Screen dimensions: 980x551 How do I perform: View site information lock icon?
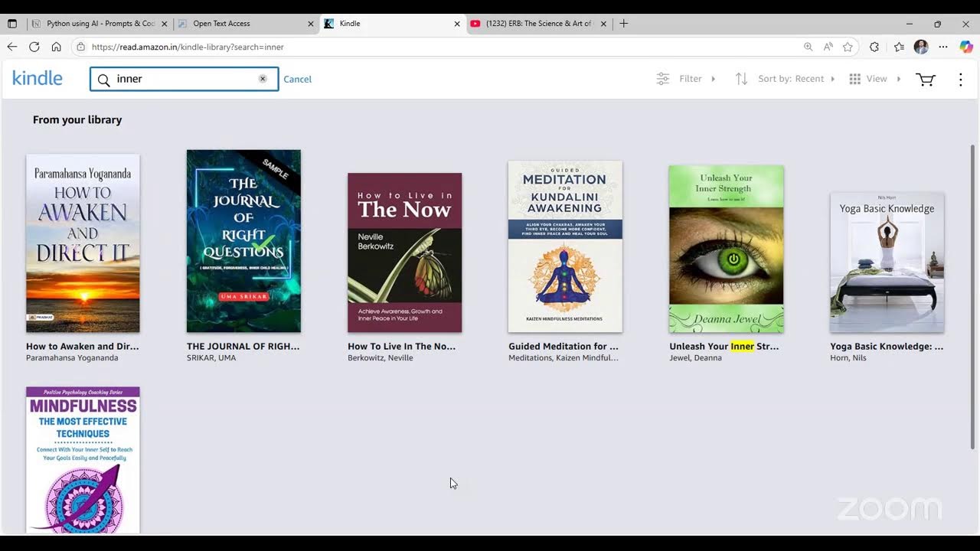pos(81,47)
